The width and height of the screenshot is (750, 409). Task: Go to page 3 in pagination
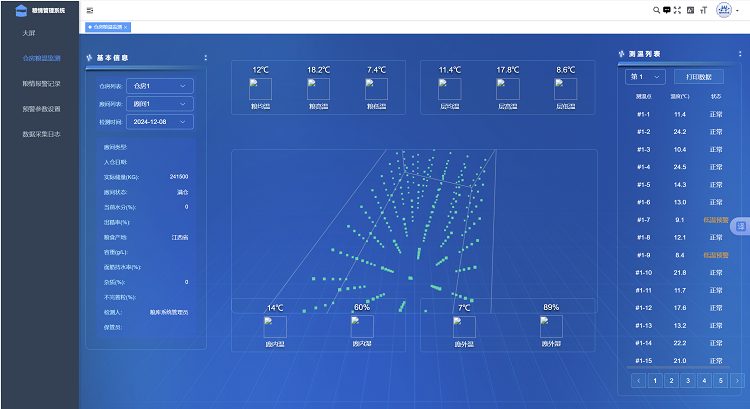tap(688, 380)
